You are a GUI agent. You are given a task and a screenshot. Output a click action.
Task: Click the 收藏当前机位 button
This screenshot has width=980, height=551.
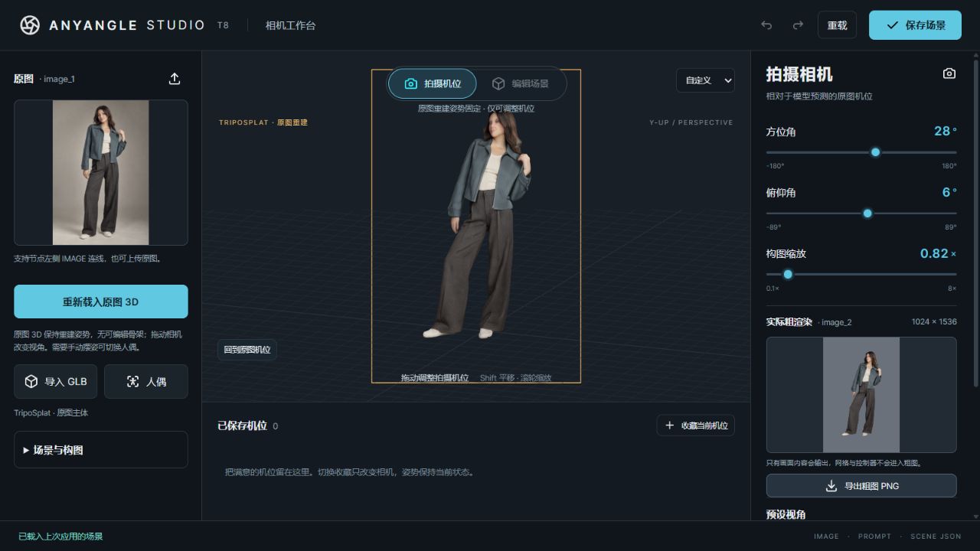point(696,425)
